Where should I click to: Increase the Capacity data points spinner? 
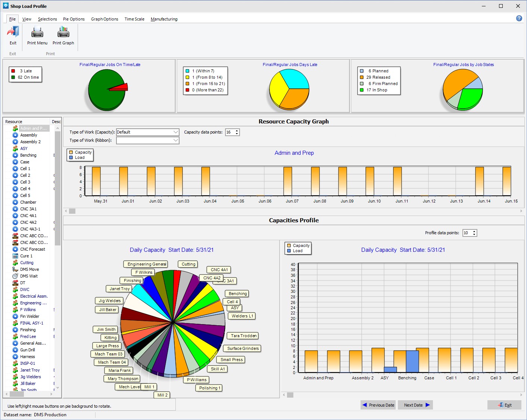coord(237,131)
